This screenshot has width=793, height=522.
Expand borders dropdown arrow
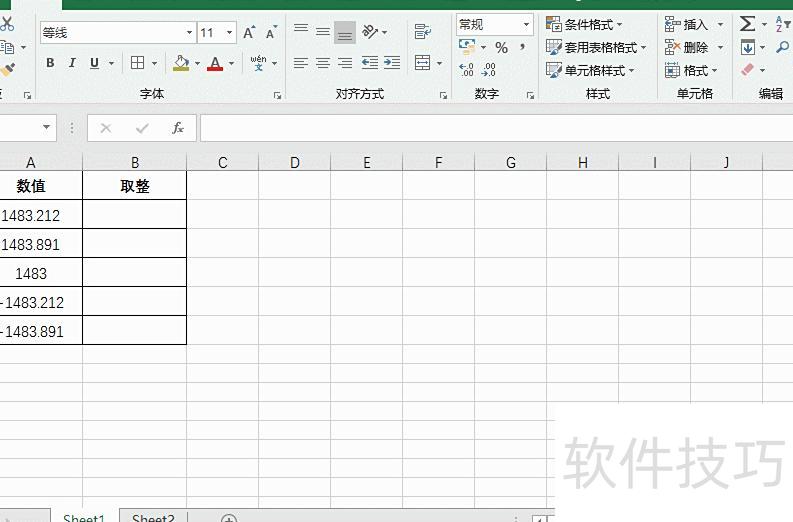pos(154,63)
